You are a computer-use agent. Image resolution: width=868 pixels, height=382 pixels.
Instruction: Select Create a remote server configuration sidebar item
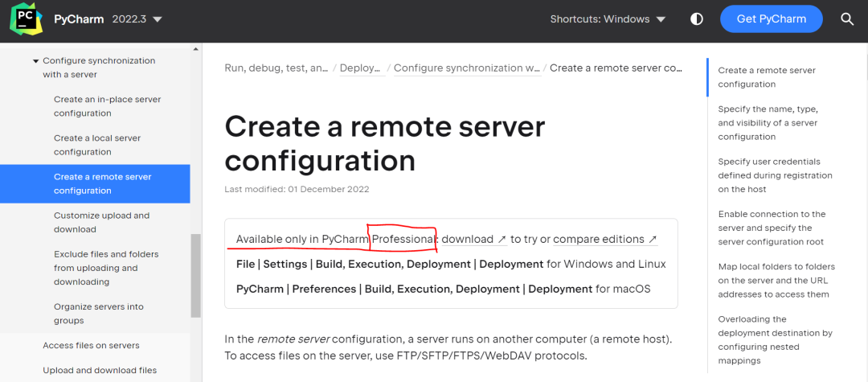[x=95, y=184]
